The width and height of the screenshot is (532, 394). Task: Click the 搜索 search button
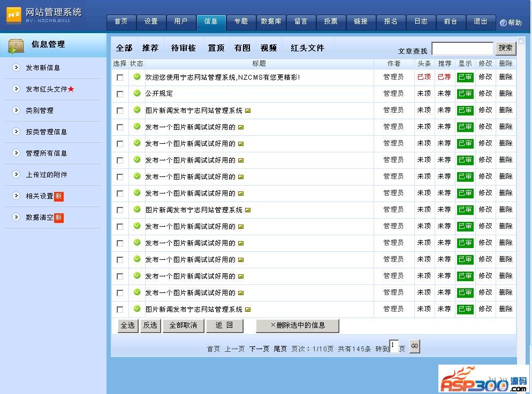(x=506, y=48)
